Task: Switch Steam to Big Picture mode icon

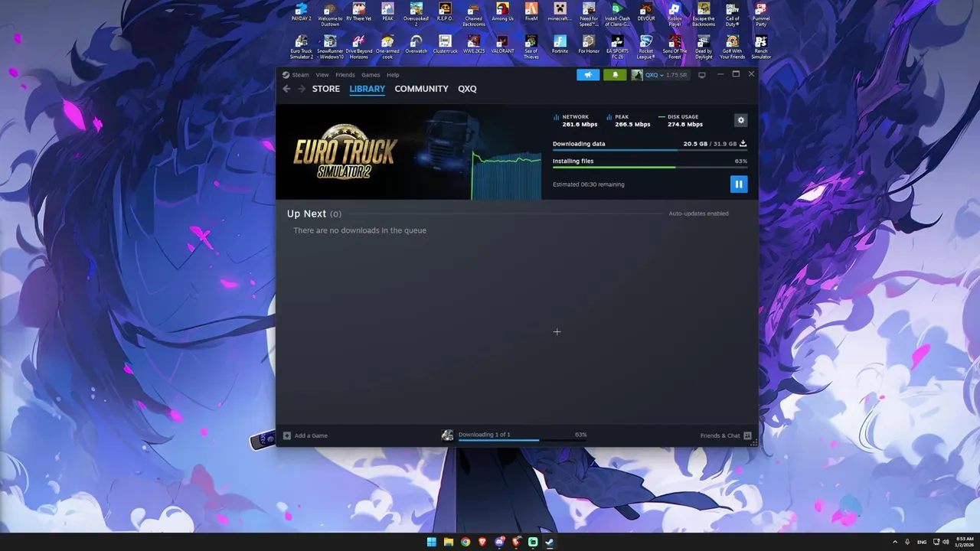Action: pos(702,75)
